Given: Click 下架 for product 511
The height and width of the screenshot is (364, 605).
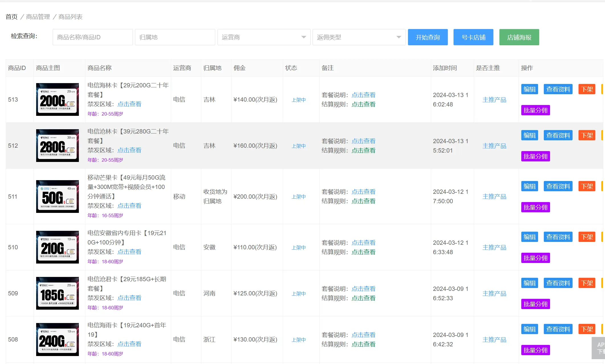Looking at the screenshot, I should (587, 186).
